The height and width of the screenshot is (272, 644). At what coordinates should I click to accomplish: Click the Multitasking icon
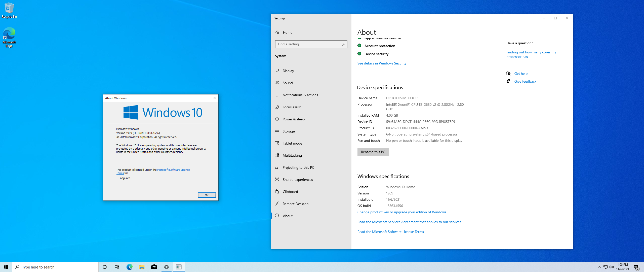click(x=277, y=155)
